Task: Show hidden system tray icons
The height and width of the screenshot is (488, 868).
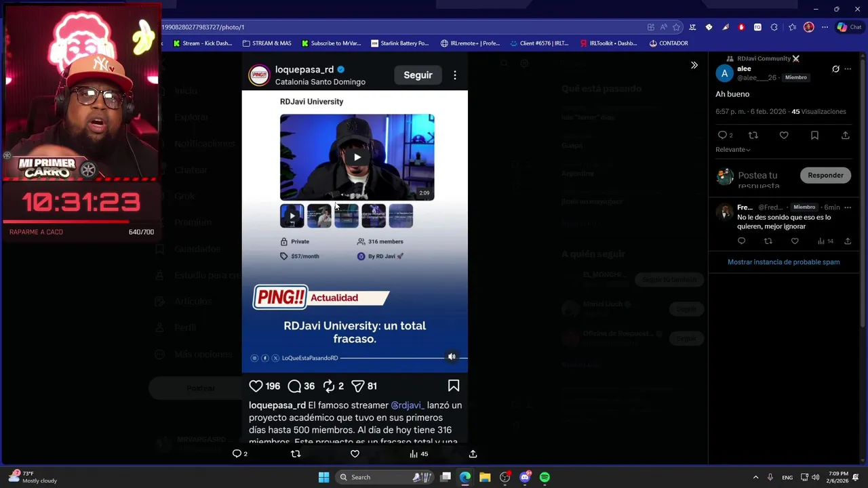Action: point(756,477)
